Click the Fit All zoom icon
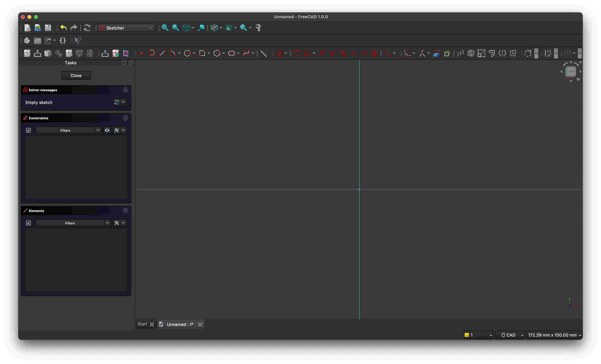 (x=165, y=28)
